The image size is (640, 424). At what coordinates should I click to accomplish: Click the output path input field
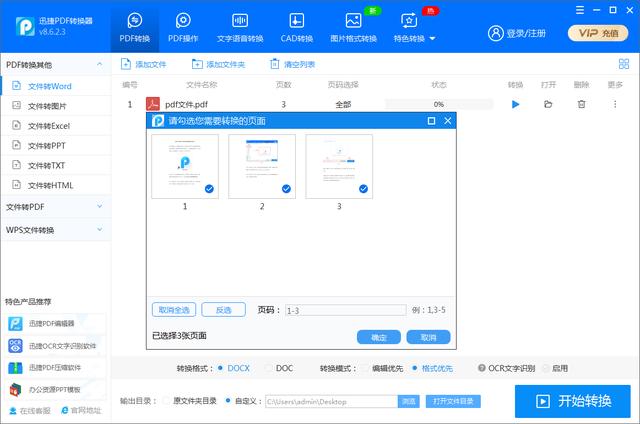331,402
